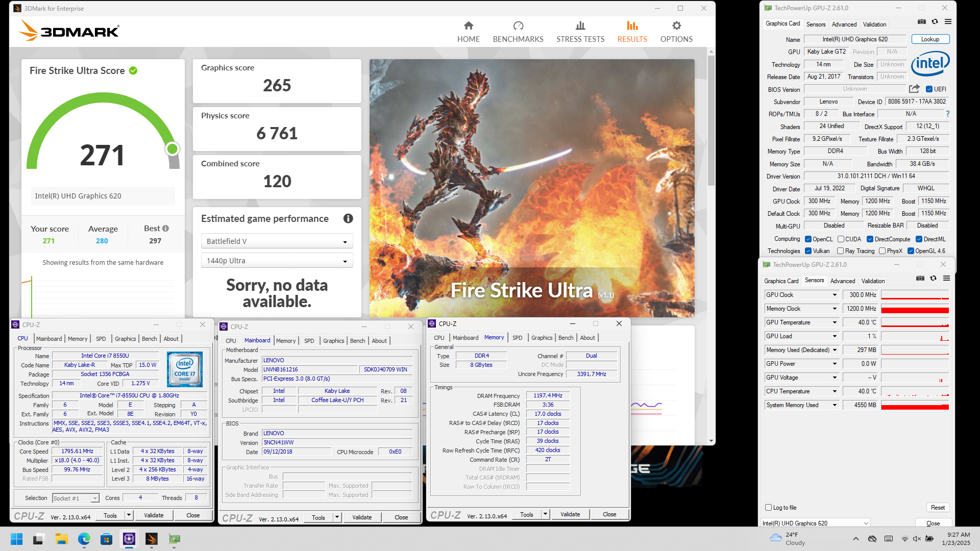Take screenshot with upper GPU-Z camera icon
Screen dimensions: 980x551
(921, 22)
